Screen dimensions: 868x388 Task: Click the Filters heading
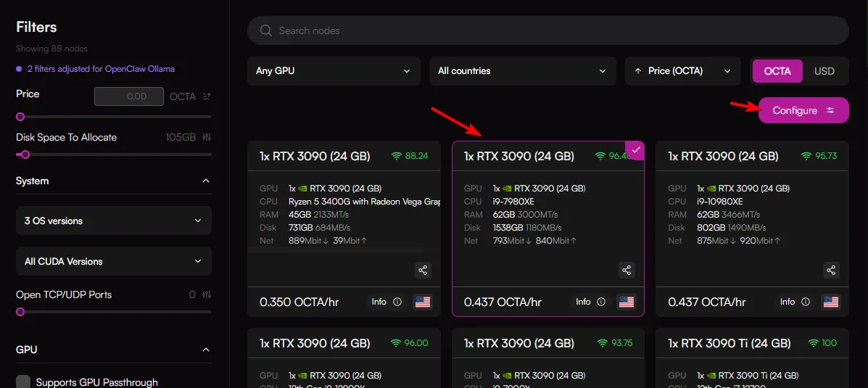coord(36,27)
